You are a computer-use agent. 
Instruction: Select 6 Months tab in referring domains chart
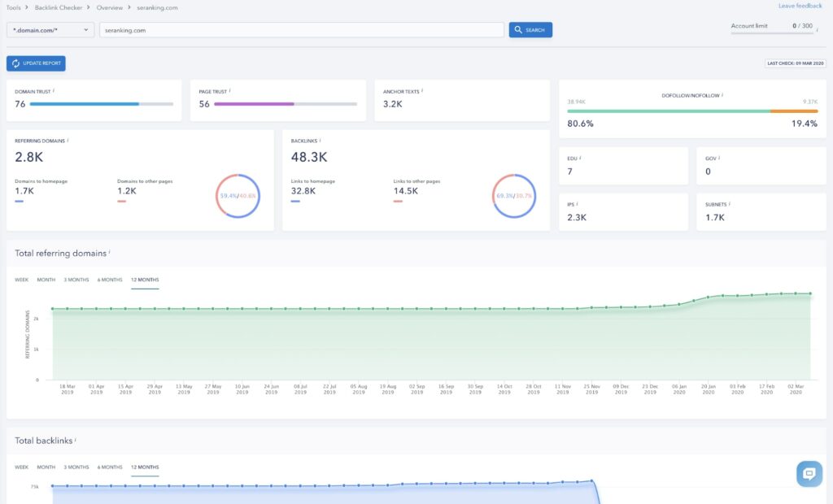[x=110, y=280]
